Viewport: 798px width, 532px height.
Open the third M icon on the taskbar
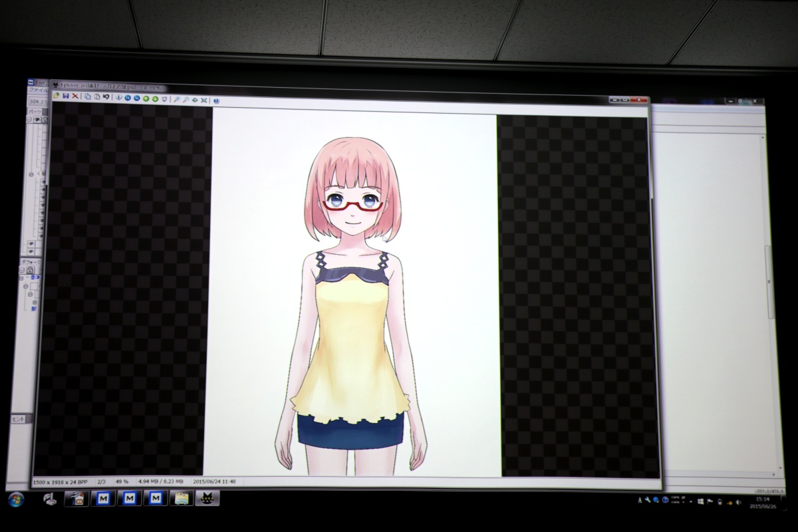click(155, 498)
